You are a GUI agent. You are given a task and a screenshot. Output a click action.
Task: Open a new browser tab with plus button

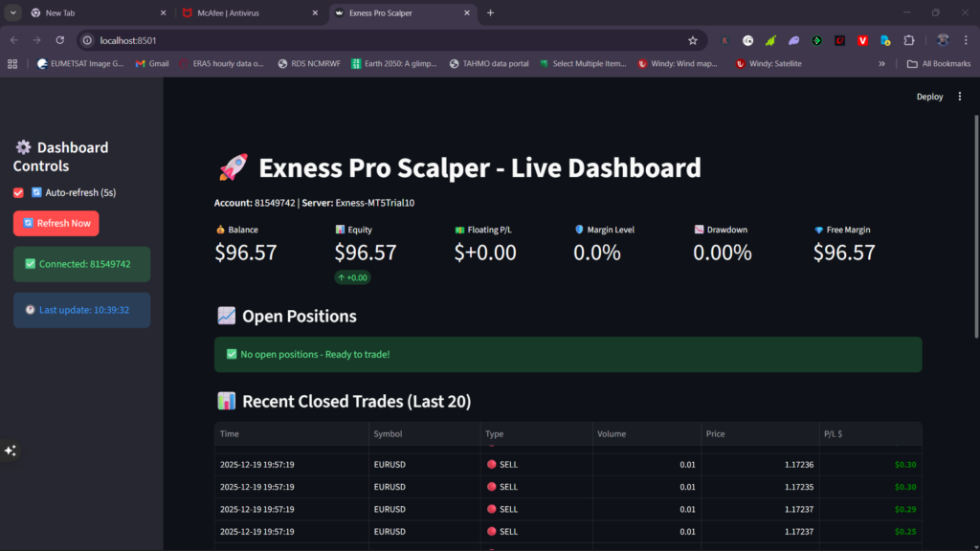(x=491, y=12)
